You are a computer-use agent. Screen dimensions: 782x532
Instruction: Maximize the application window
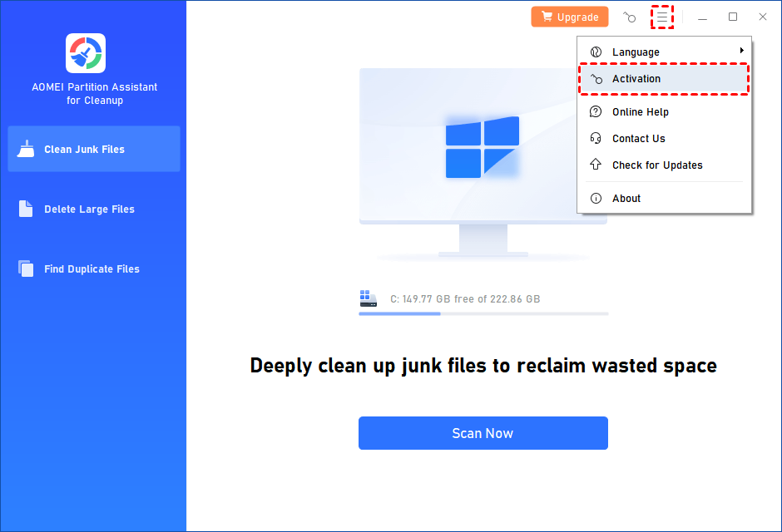[733, 17]
